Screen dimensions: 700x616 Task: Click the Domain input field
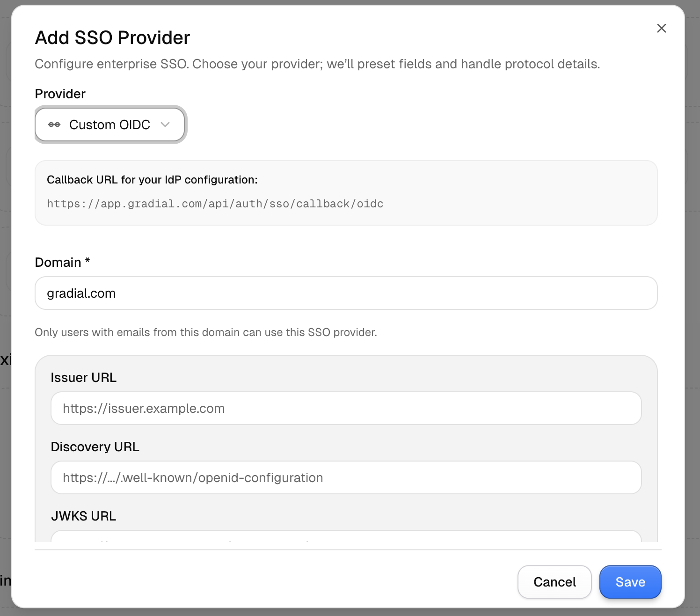pyautogui.click(x=346, y=293)
